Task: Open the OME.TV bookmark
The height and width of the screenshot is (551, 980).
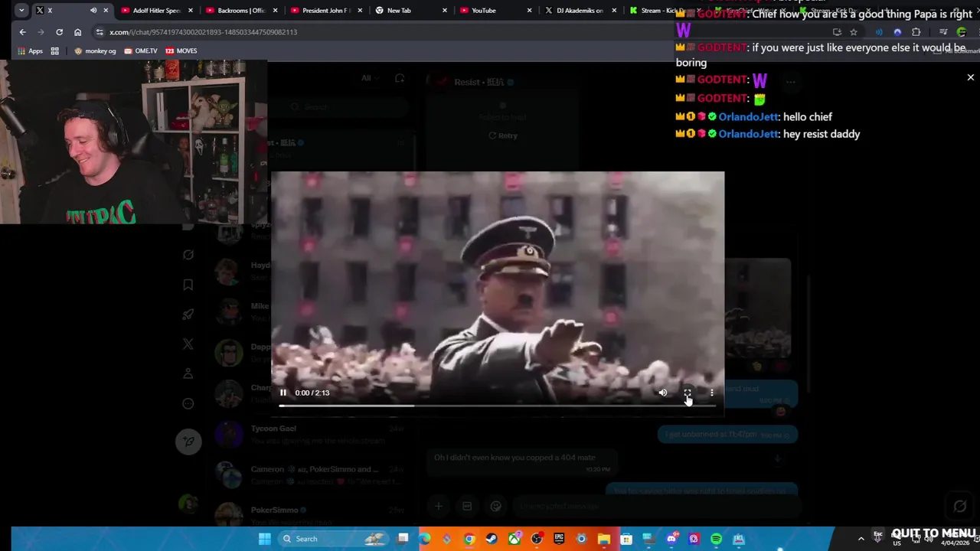Action: coord(140,51)
